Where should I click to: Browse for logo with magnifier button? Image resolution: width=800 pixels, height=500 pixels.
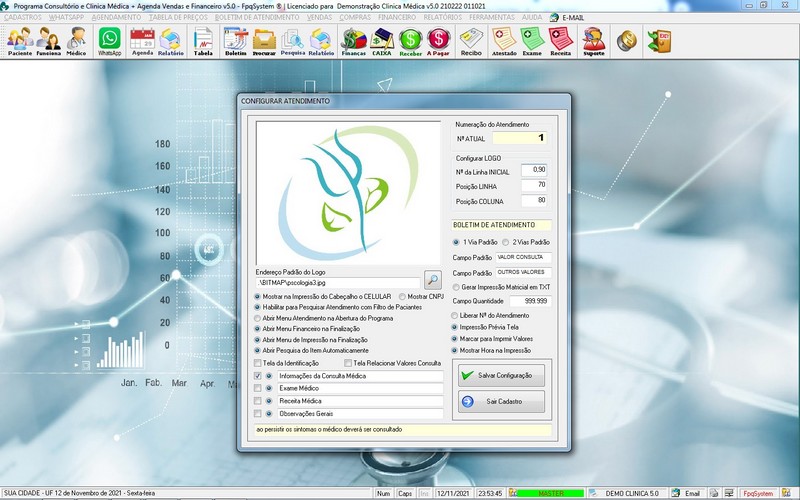tap(433, 280)
